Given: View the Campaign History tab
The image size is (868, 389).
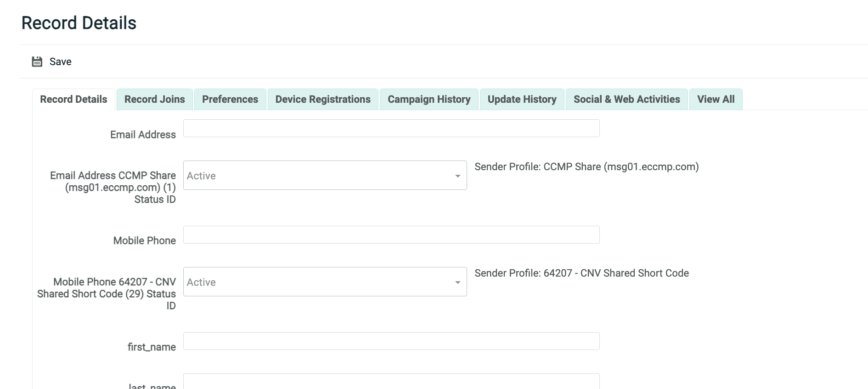Looking at the screenshot, I should point(428,99).
